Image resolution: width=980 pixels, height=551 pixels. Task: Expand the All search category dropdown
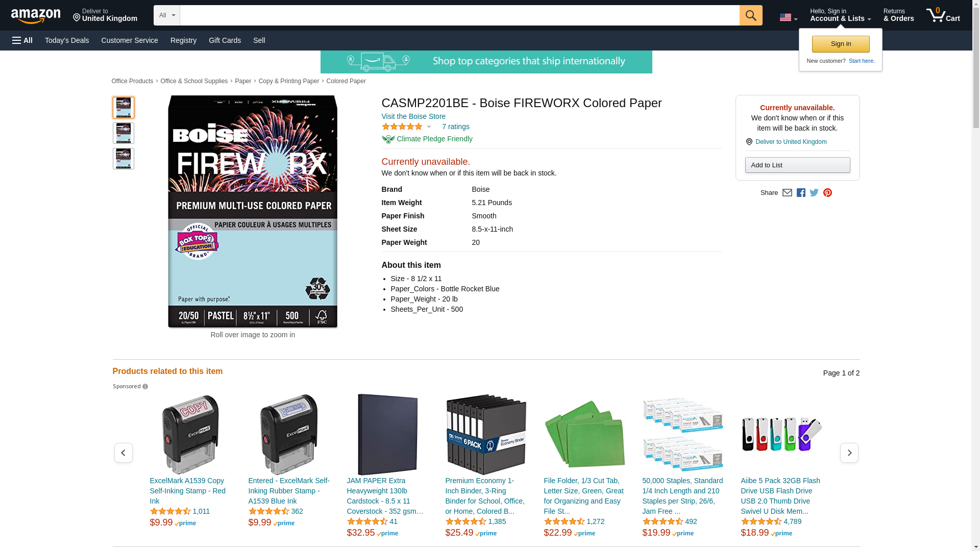coord(166,15)
